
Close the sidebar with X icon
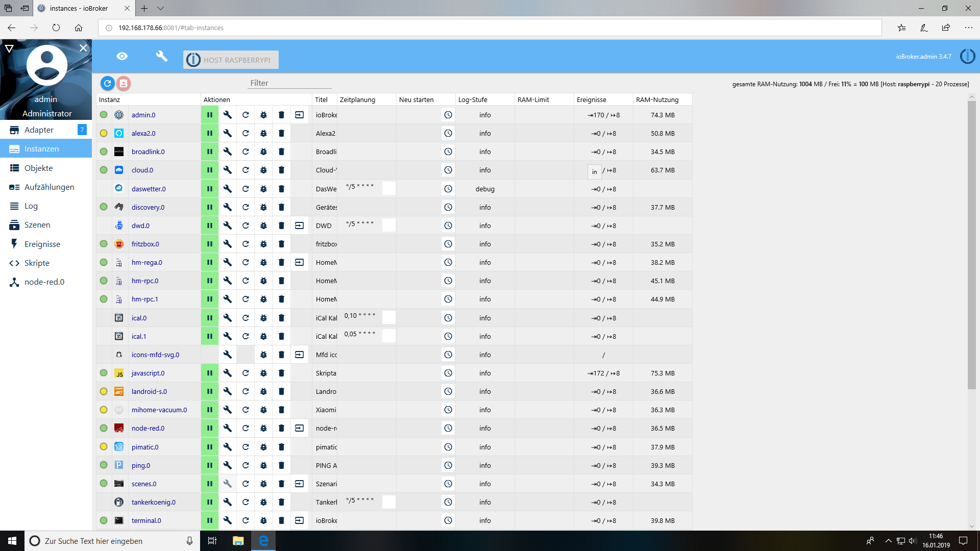point(83,48)
